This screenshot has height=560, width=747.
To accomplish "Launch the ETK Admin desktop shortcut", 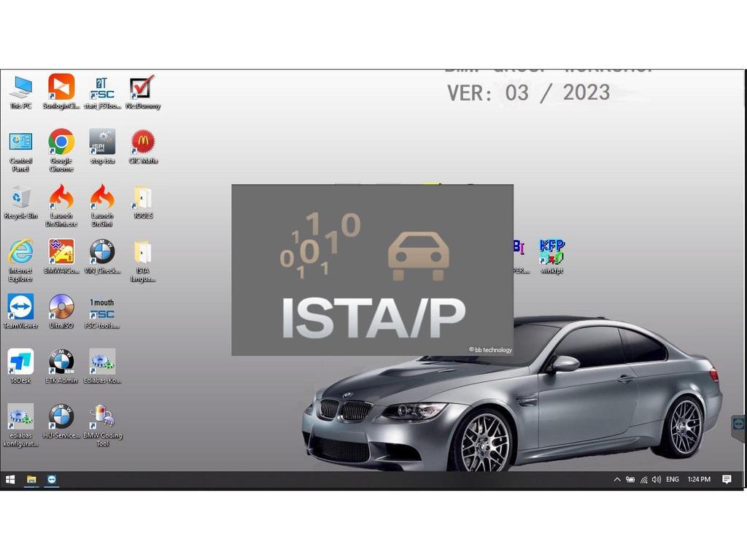I will click(x=61, y=362).
